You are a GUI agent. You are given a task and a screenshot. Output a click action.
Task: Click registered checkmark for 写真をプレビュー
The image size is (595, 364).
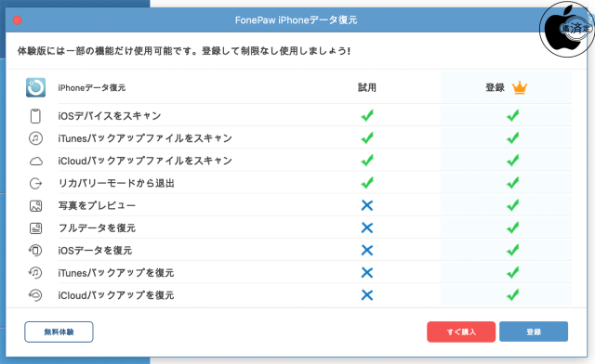click(512, 205)
